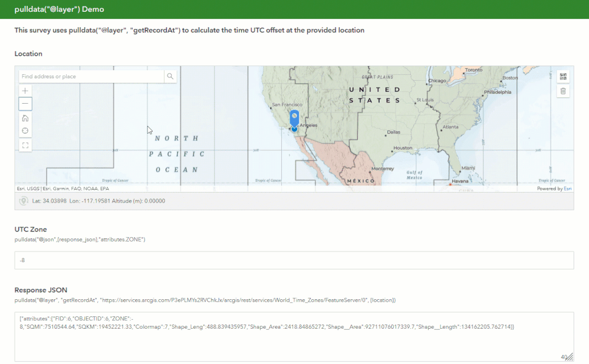The width and height of the screenshot is (589, 364).
Task: Click Dallas label on map
Action: point(394,132)
